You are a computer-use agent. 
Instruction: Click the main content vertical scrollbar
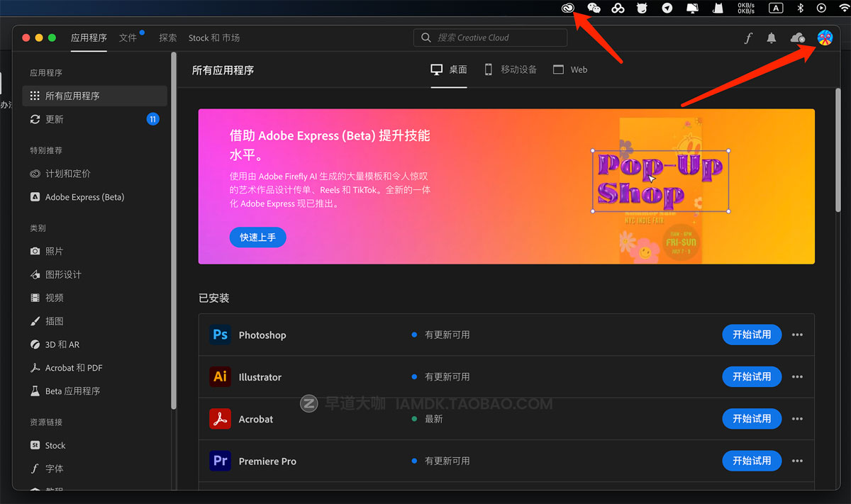(838, 149)
